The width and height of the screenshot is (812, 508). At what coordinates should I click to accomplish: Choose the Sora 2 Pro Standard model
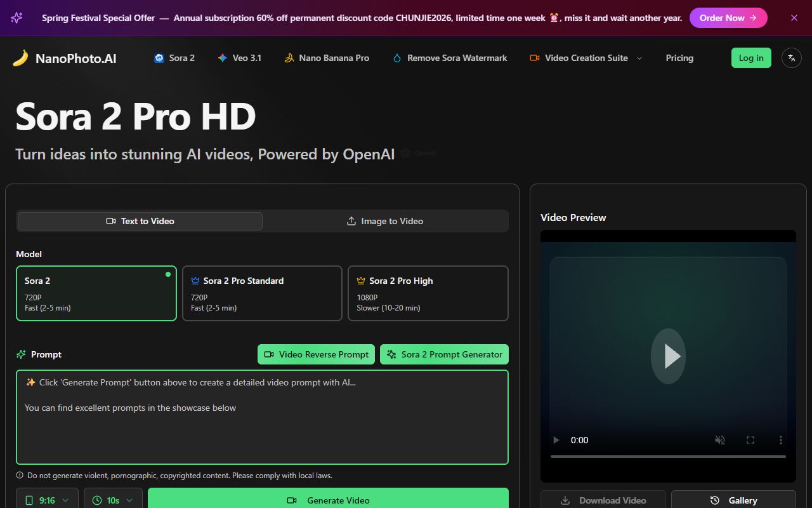pos(262,293)
